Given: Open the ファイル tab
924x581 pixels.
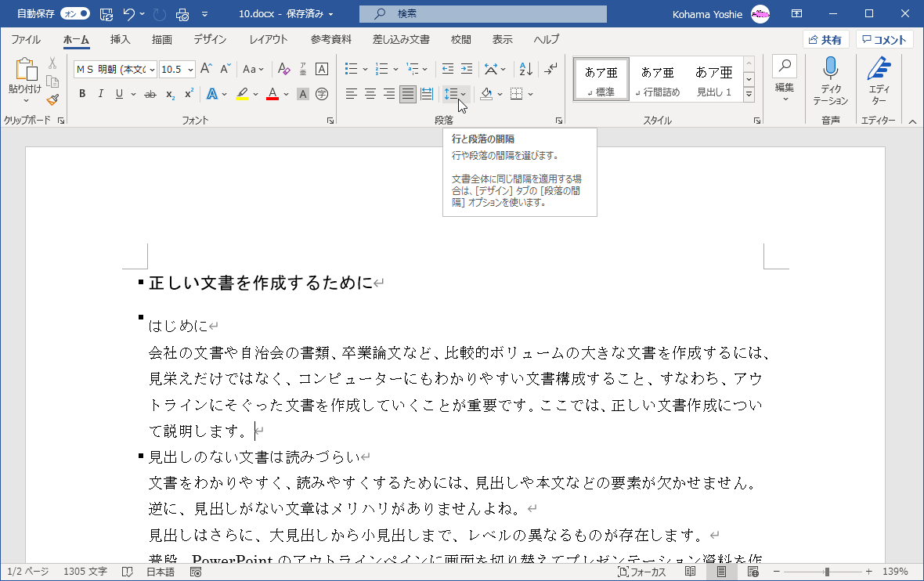Looking at the screenshot, I should (26, 39).
